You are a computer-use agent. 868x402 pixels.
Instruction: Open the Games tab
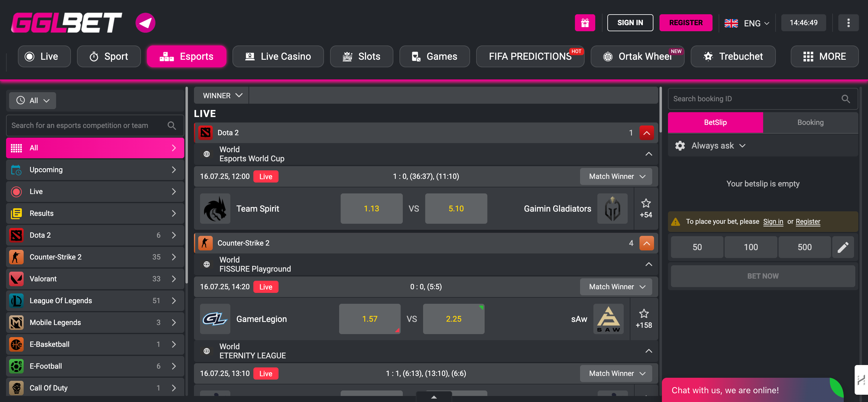click(x=434, y=56)
